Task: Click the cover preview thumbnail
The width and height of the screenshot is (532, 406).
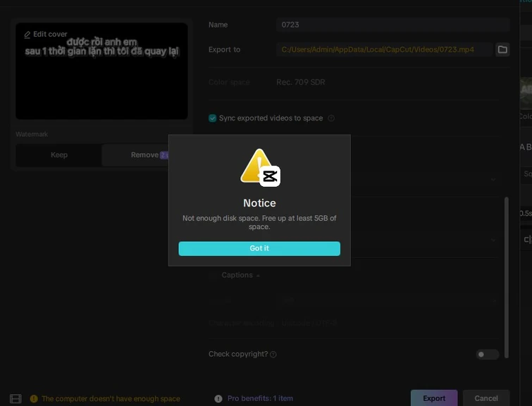Action: click(101, 71)
